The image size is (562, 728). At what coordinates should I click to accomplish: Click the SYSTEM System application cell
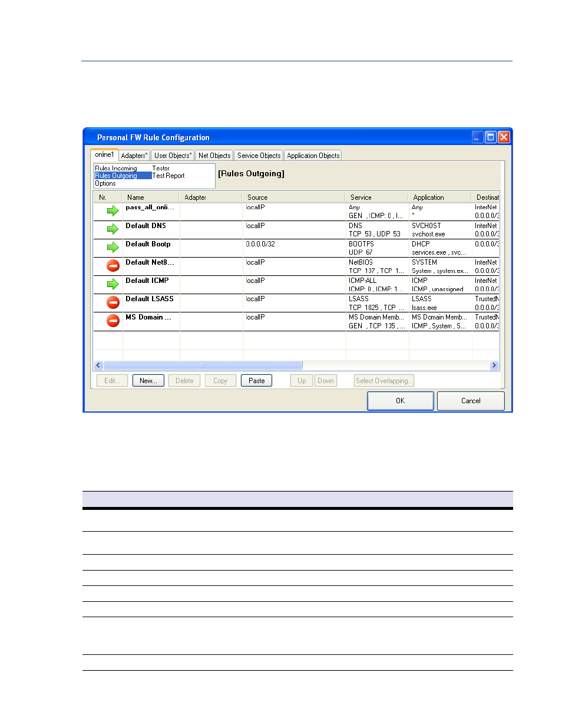tap(439, 266)
